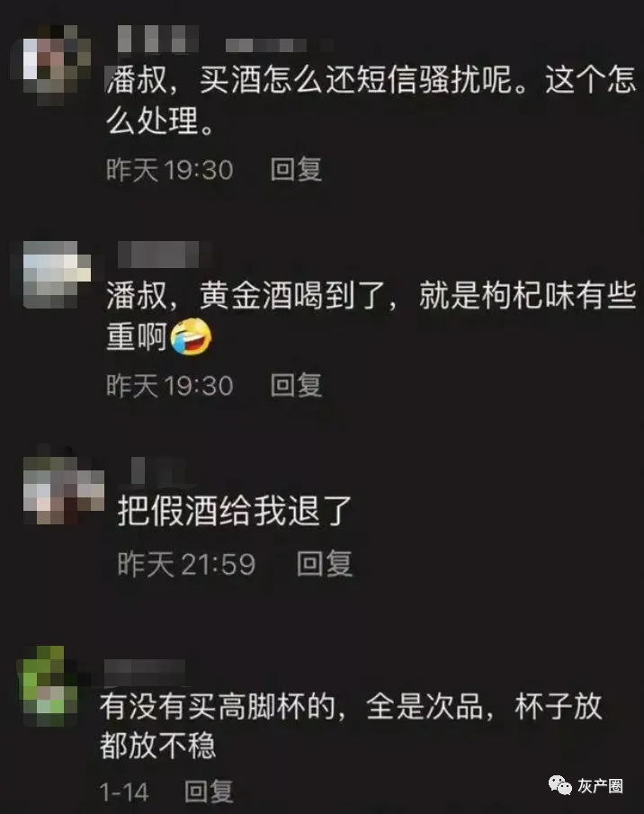Open the second commenter's grey avatar
This screenshot has height=814, width=644.
pyautogui.click(x=57, y=274)
